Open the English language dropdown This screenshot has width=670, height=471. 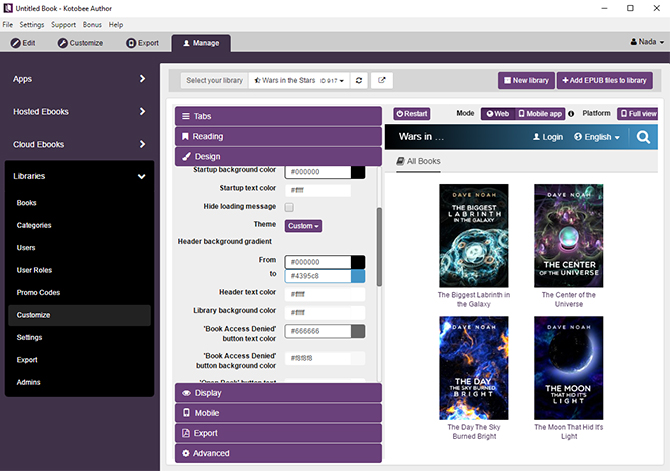tap(597, 137)
